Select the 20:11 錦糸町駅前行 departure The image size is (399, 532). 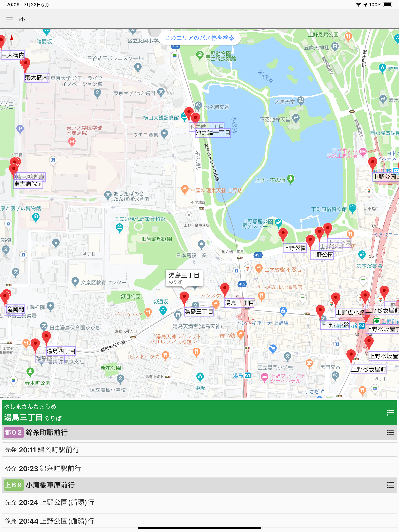tap(199, 450)
